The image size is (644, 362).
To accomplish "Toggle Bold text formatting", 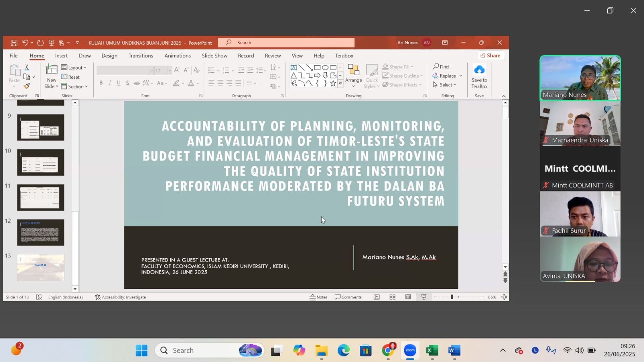I will 101,83.
